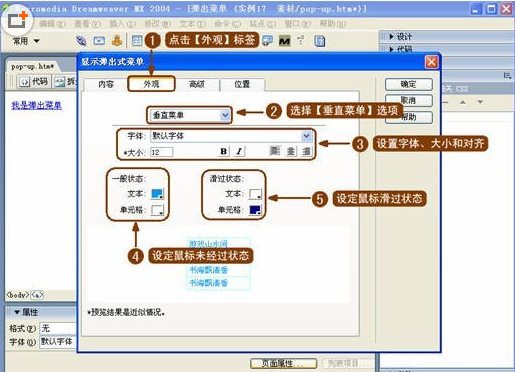Image resolution: width=515 pixels, height=372 pixels.
Task: Open the 垂直菜单 dropdown
Action: (189, 115)
